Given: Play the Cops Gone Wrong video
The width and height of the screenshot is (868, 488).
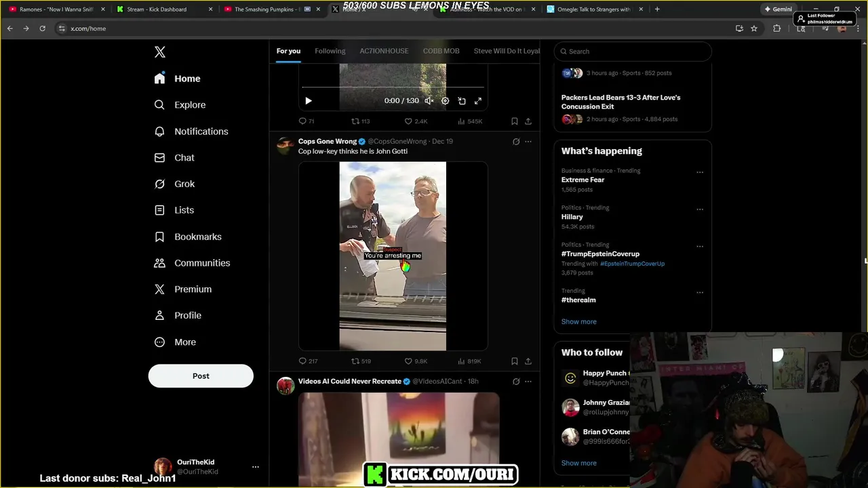Looking at the screenshot, I should (393, 256).
